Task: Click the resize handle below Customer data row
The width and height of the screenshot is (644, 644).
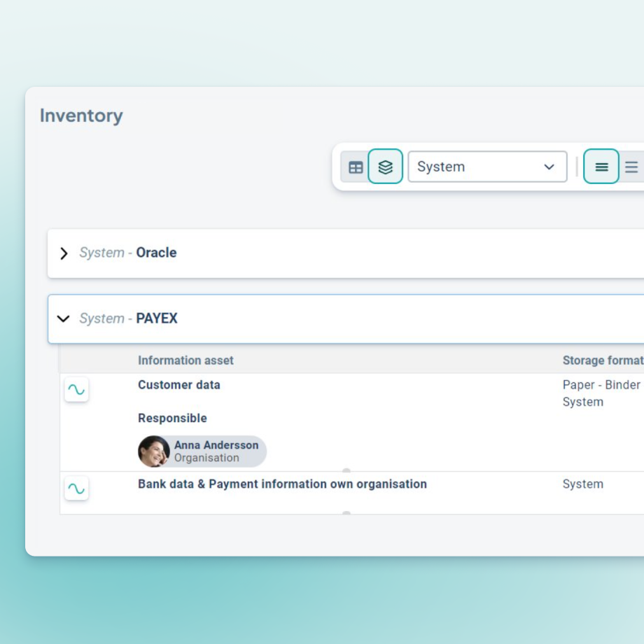Action: tap(346, 471)
